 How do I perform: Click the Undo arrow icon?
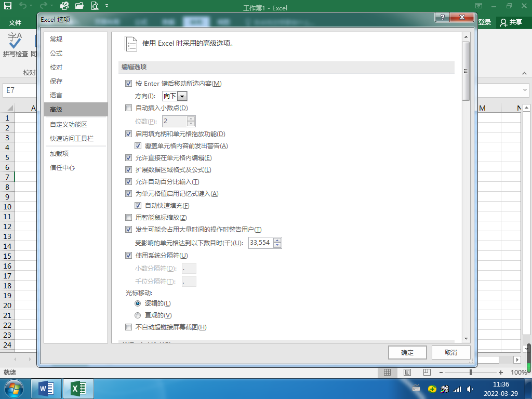[23, 5]
